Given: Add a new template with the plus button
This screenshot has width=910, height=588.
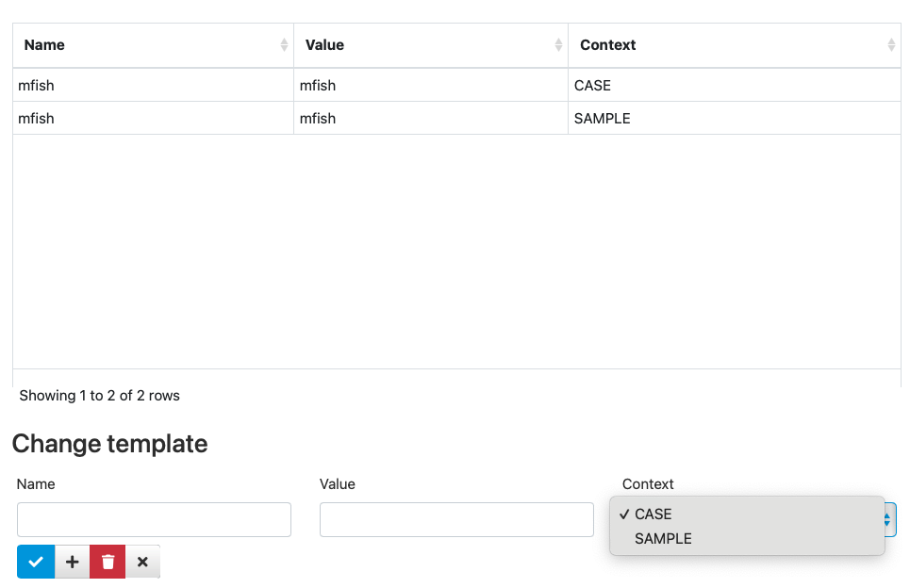Looking at the screenshot, I should (72, 562).
